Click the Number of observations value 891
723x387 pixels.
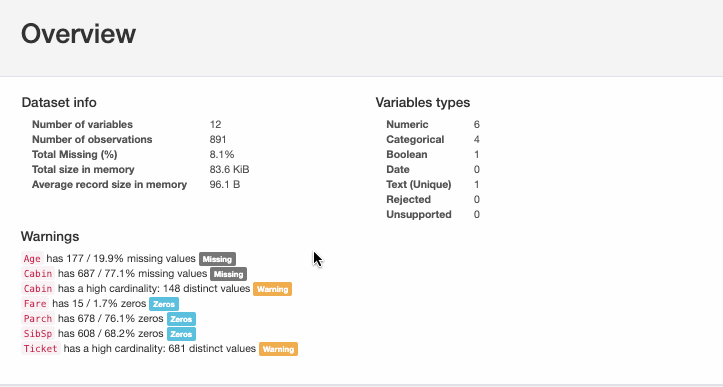pos(218,139)
